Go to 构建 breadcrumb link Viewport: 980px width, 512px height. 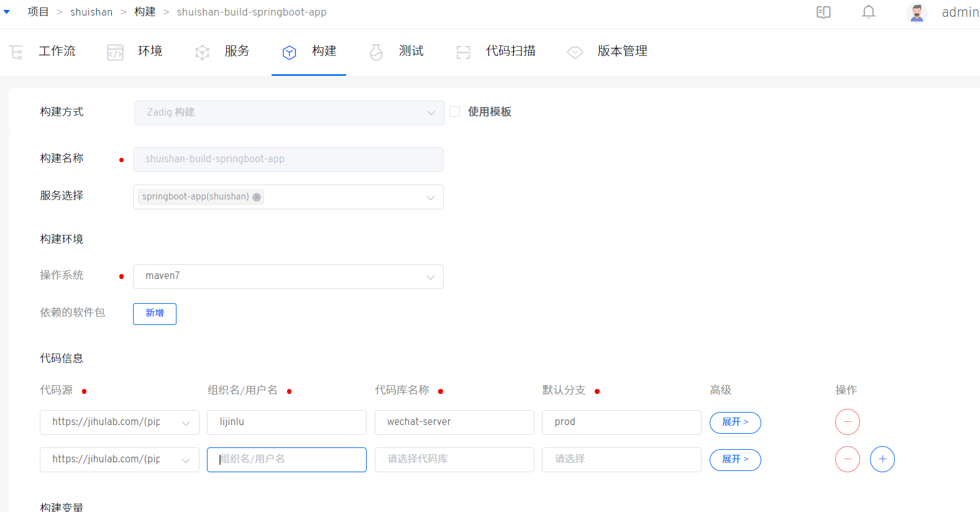145,12
